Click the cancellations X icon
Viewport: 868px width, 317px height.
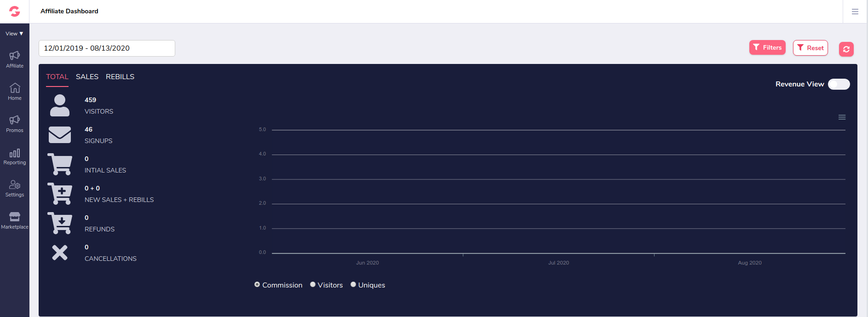[x=60, y=253]
